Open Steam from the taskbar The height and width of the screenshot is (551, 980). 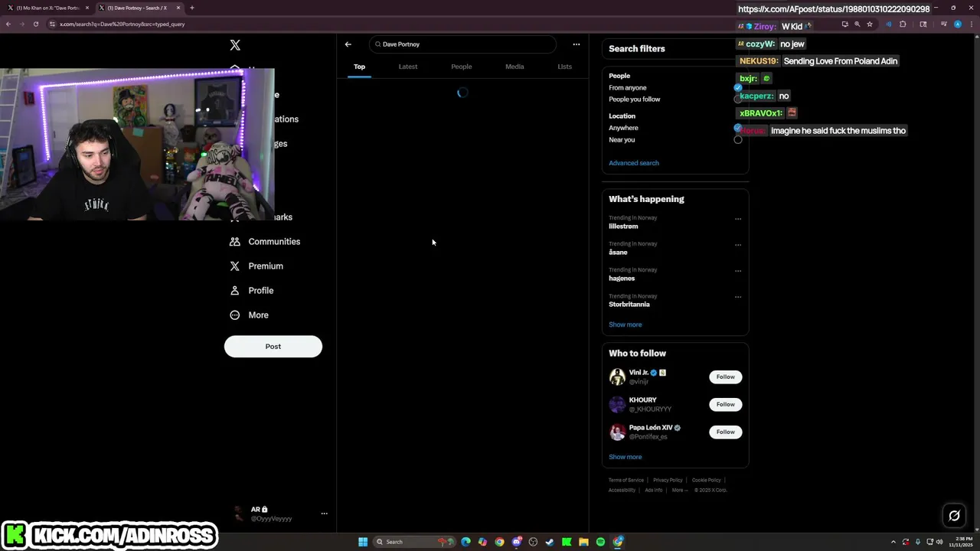tap(550, 542)
